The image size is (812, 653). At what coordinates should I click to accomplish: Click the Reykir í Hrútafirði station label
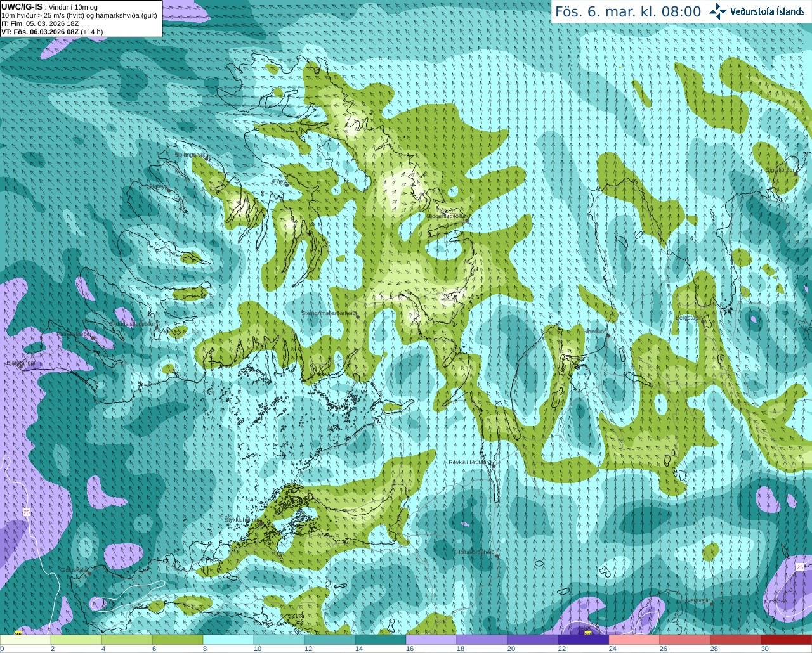point(470,462)
